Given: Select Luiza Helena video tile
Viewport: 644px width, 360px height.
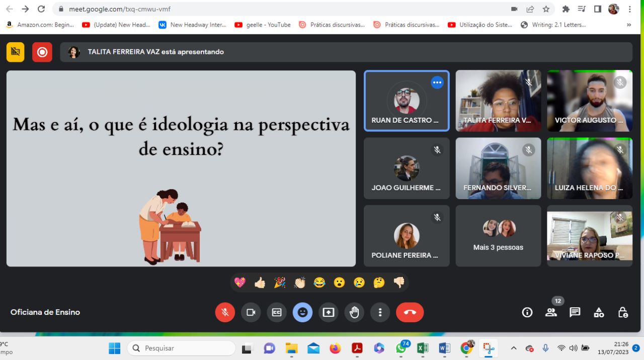Looking at the screenshot, I should pyautogui.click(x=590, y=168).
